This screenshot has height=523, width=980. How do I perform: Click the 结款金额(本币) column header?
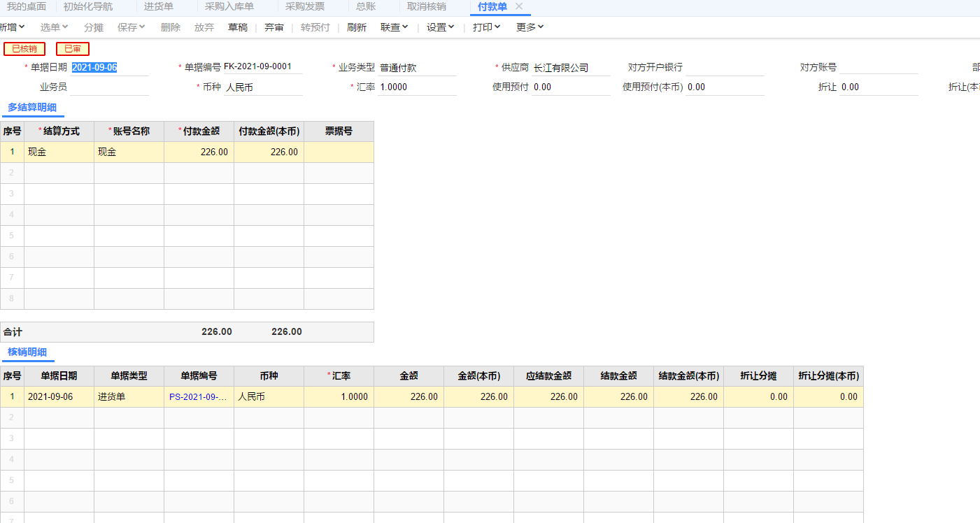point(688,376)
